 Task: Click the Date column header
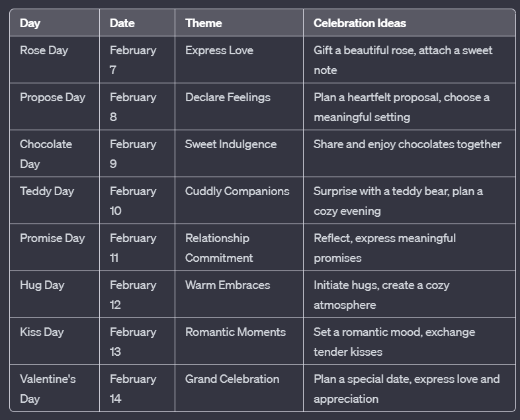[x=138, y=22]
